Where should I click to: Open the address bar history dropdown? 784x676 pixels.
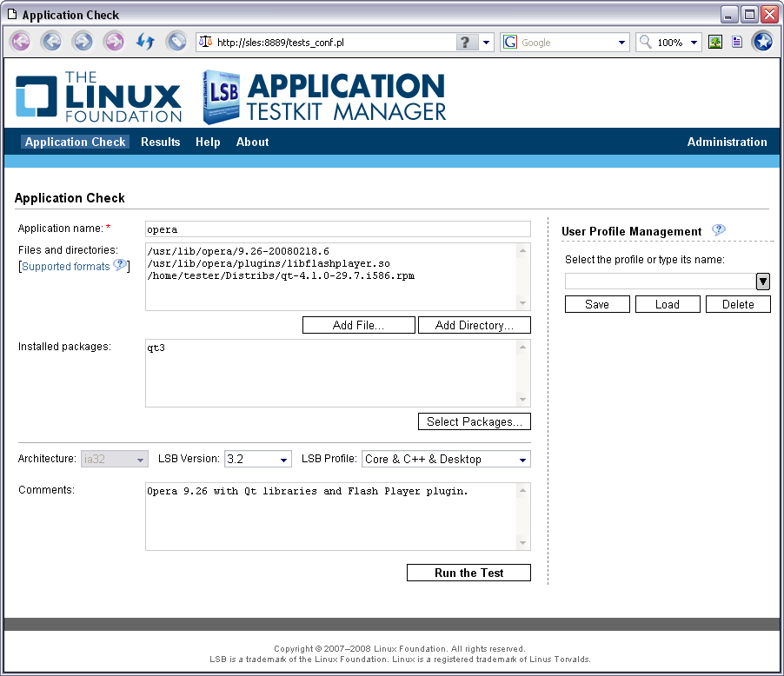pos(486,43)
